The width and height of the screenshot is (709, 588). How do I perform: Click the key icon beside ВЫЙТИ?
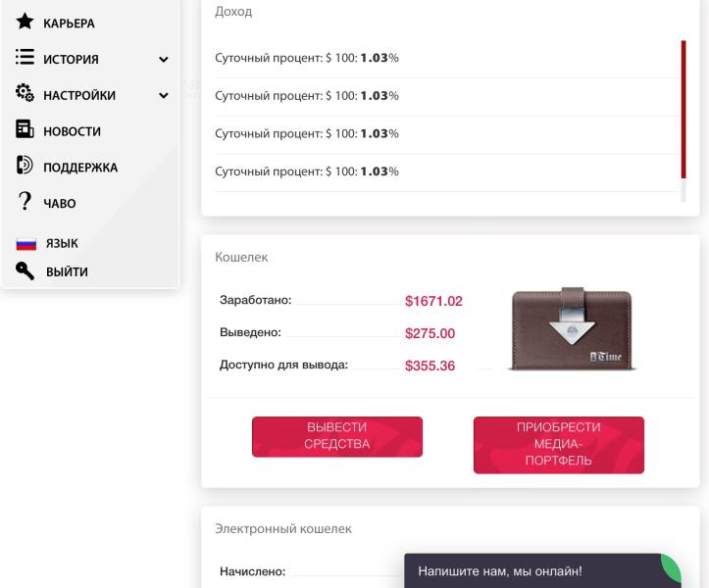25,270
